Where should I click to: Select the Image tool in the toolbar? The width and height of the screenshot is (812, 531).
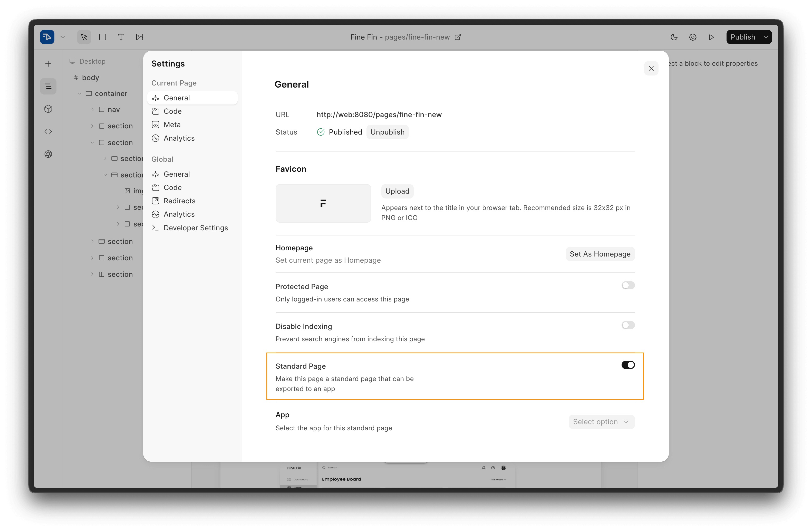click(x=140, y=37)
